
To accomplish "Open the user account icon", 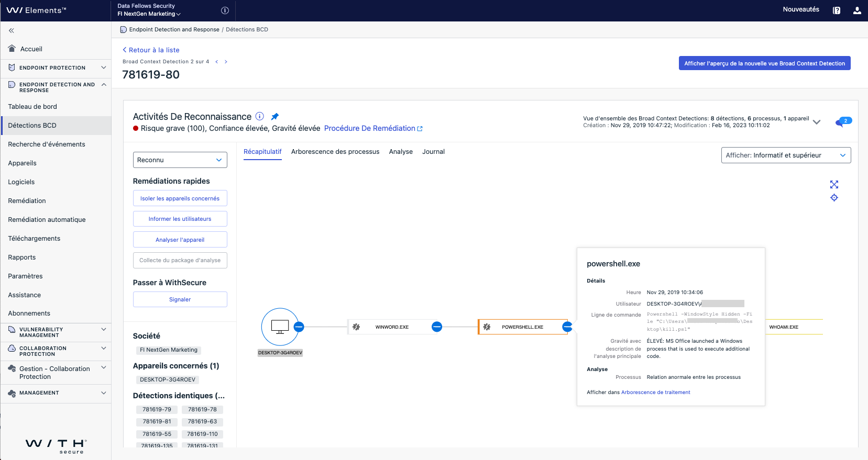I will [x=857, y=10].
